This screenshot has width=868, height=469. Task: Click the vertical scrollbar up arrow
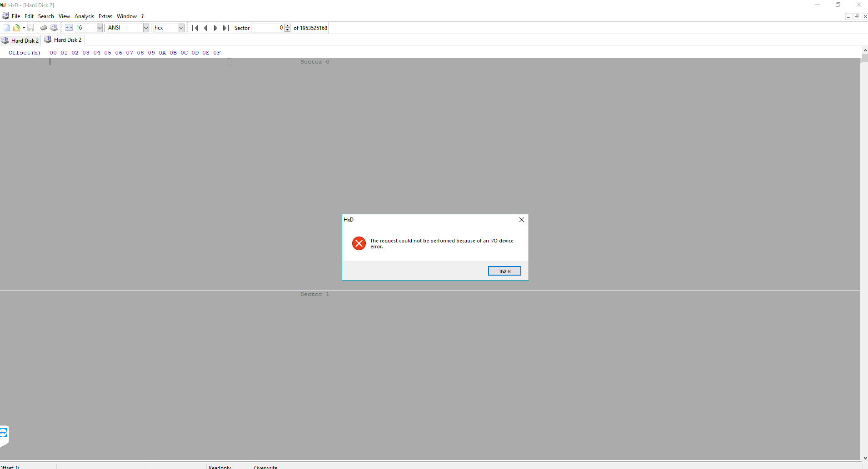click(x=865, y=50)
